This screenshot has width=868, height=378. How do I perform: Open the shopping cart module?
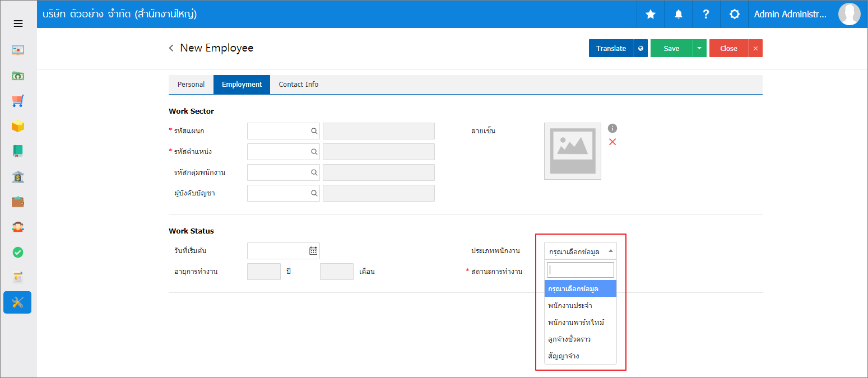tap(18, 101)
